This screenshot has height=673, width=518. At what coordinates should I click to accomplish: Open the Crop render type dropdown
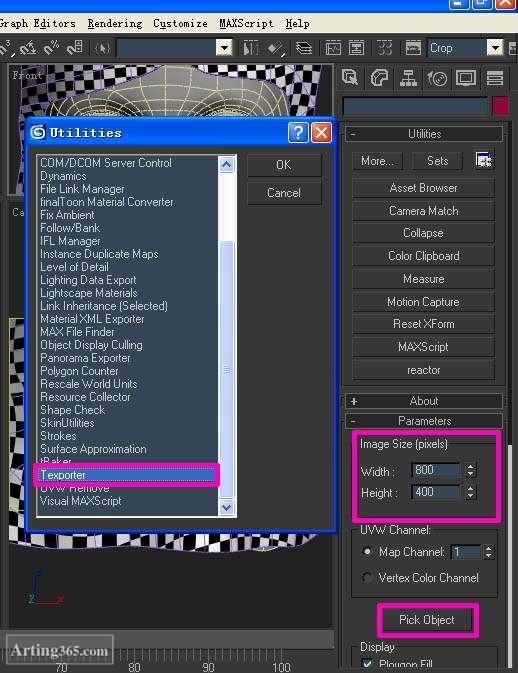pos(495,48)
